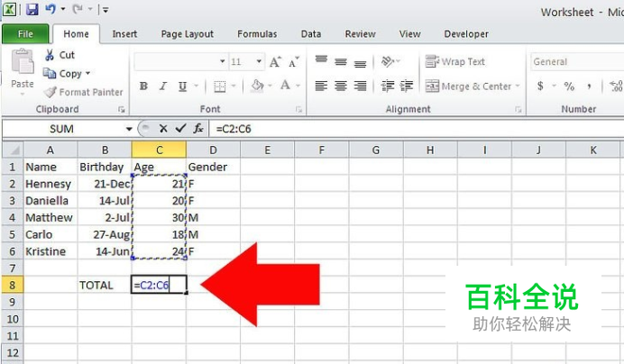Screen dimensions: 624x364
Task: Switch to the Formulas tab
Action: [257, 34]
